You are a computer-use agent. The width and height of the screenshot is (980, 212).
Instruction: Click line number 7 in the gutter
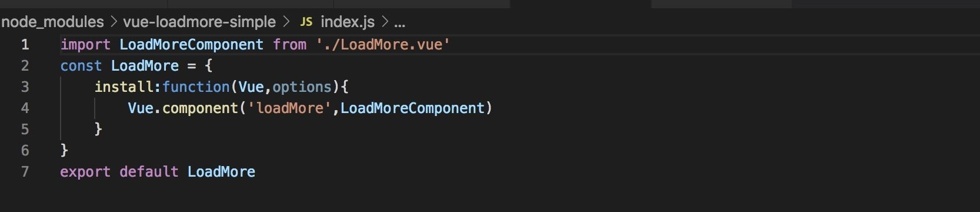25,172
